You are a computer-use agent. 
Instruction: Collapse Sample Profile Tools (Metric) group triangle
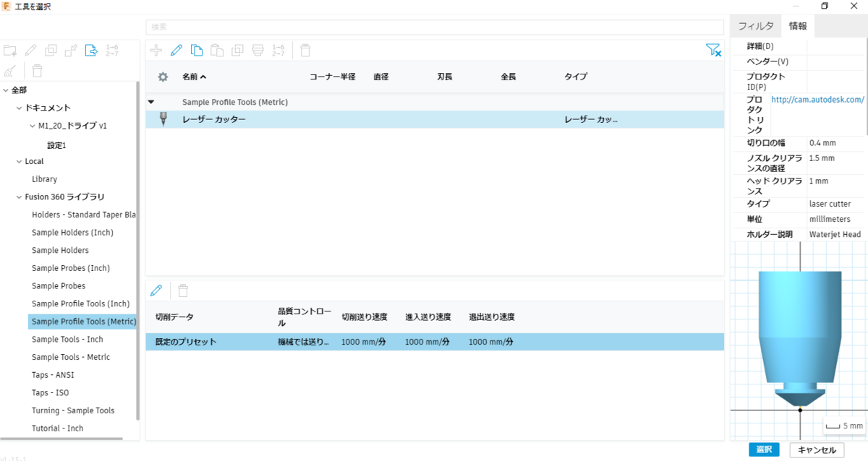[151, 103]
